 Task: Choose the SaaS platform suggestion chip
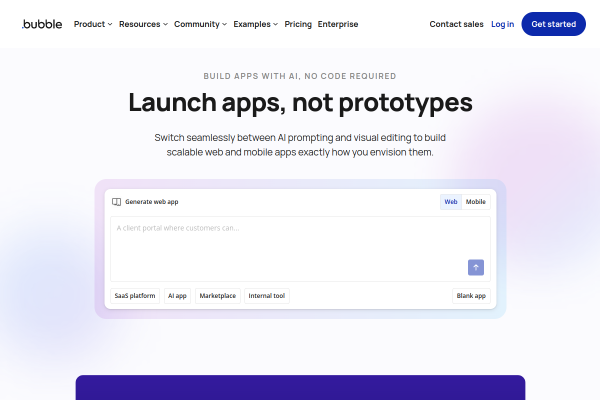[135, 296]
